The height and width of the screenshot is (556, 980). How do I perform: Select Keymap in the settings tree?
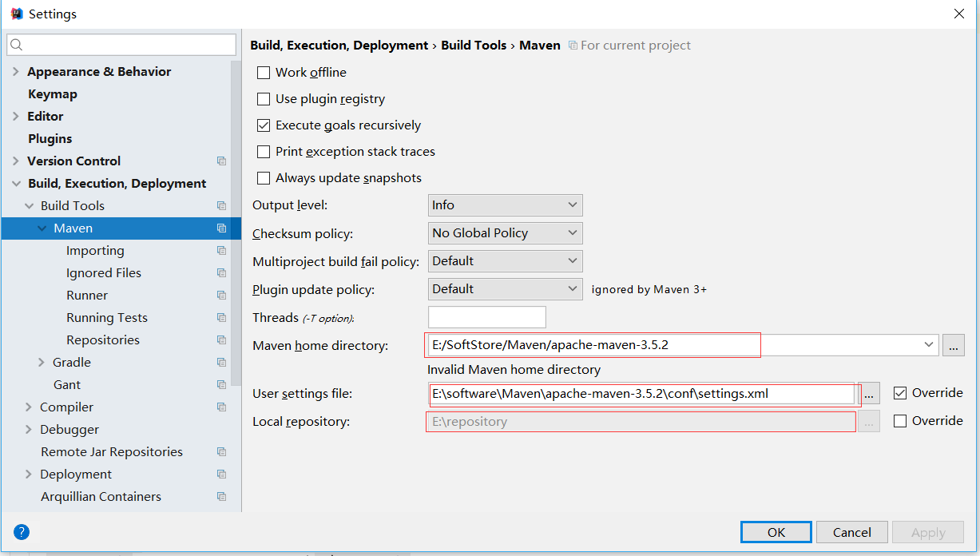click(53, 94)
